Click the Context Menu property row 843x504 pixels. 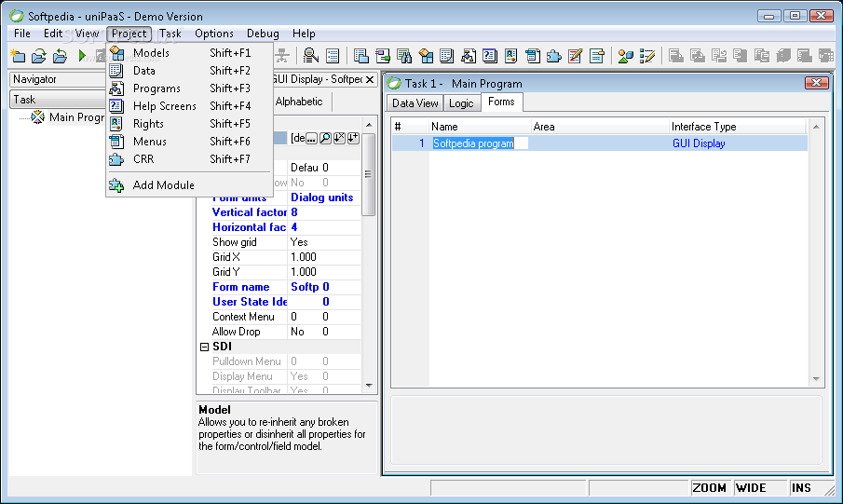point(286,317)
